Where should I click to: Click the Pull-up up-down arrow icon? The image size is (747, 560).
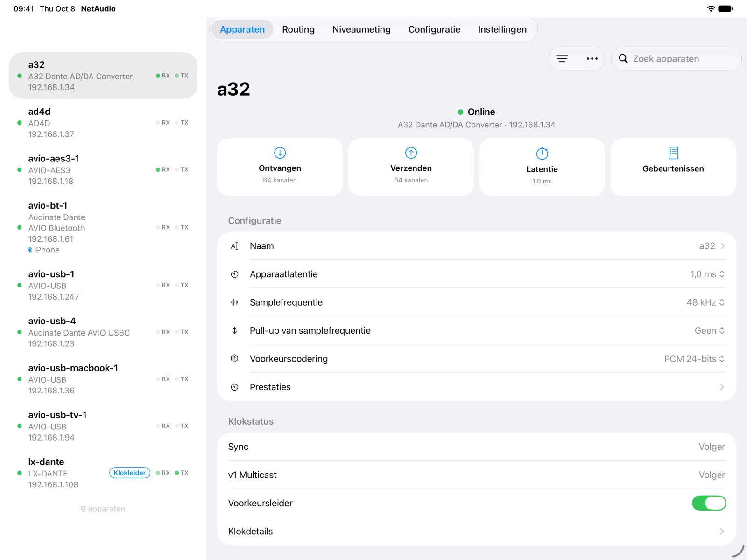pyautogui.click(x=234, y=330)
